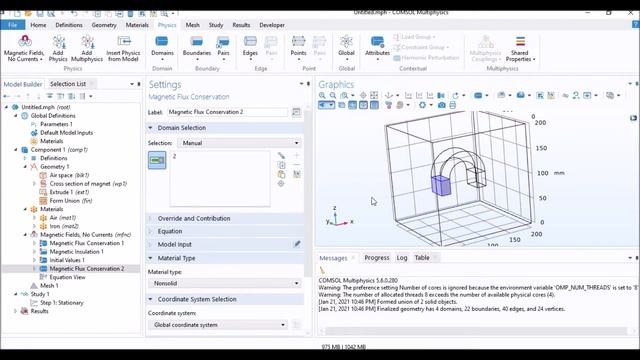Open the Progress tab
This screenshot has width=640, height=360.
click(376, 258)
